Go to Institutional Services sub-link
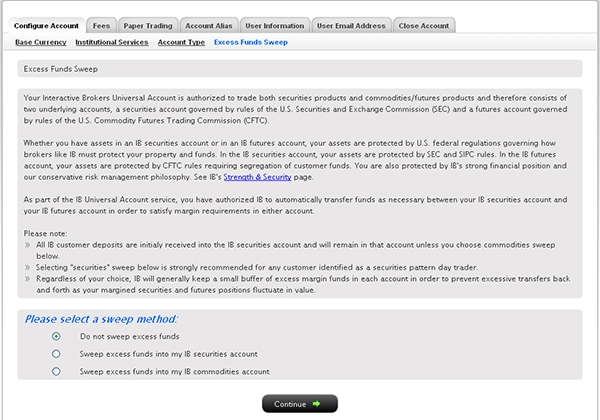Image resolution: width=600 pixels, height=420 pixels. pyautogui.click(x=112, y=42)
